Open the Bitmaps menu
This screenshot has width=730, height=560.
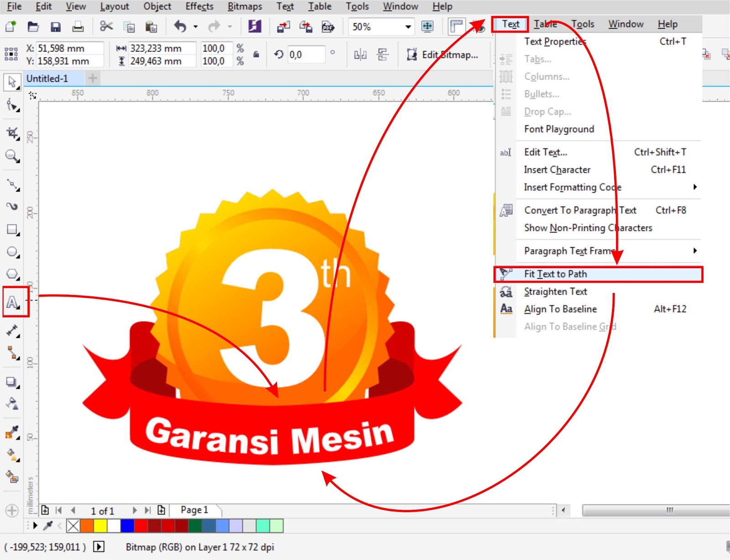(x=245, y=6)
